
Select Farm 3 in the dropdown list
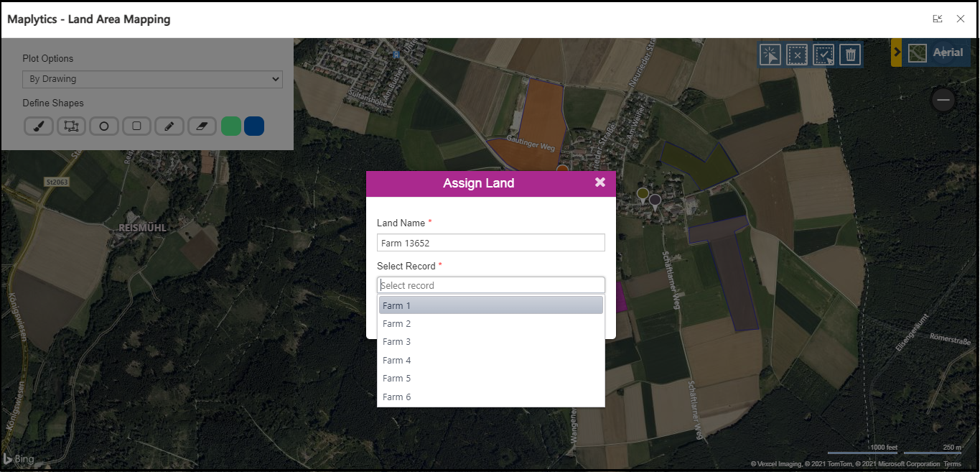click(490, 342)
